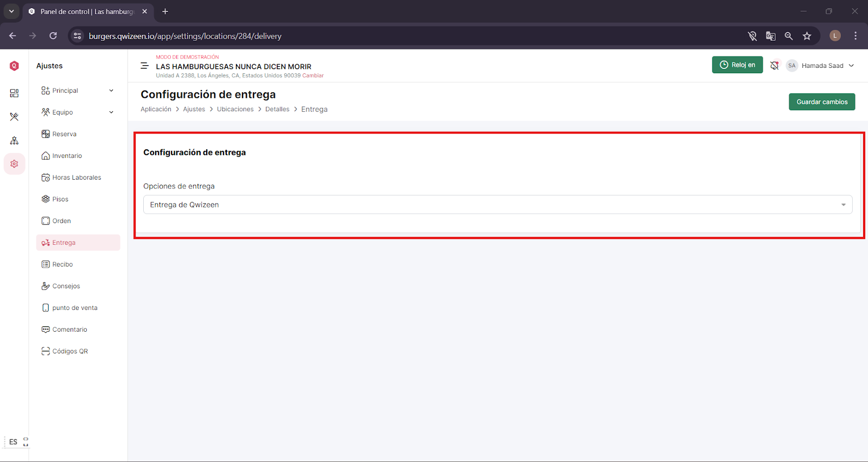
Task: Click the fullscreen icon next to ES
Action: tap(25, 442)
